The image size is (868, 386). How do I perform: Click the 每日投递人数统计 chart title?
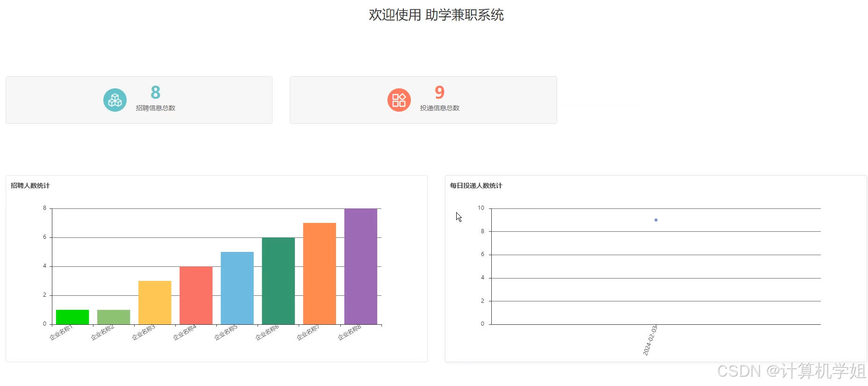[476, 186]
